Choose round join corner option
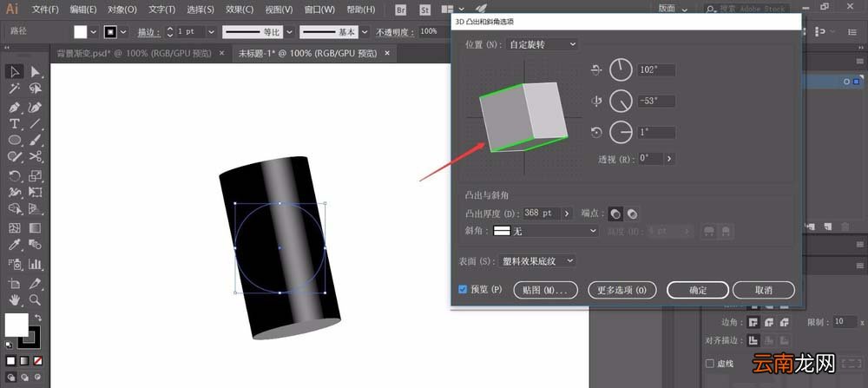This screenshot has height=388, width=868. (x=768, y=322)
